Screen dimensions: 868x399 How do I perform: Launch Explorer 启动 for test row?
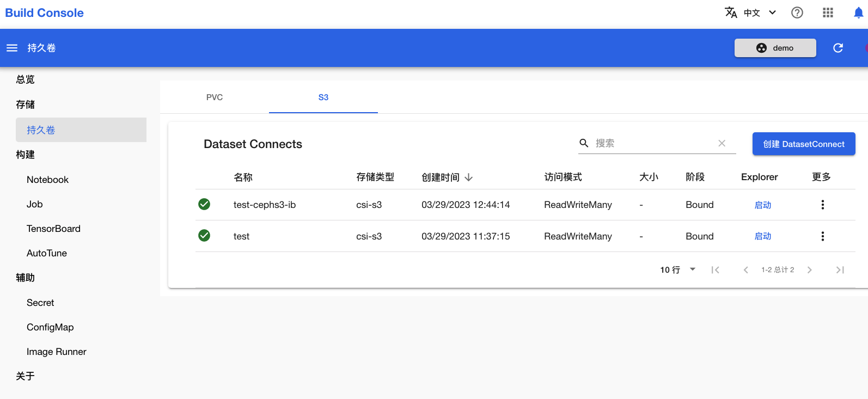[x=762, y=236]
